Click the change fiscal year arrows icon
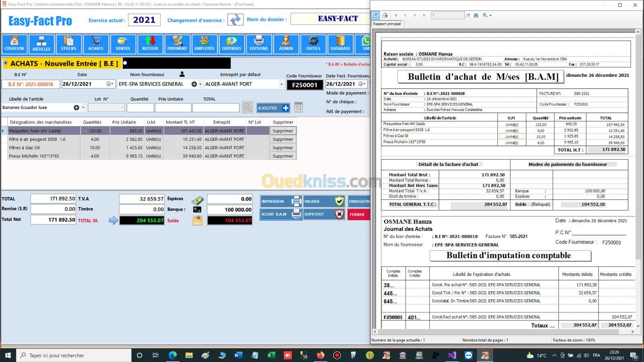Screen dimensions: 644x362 pos(235,20)
